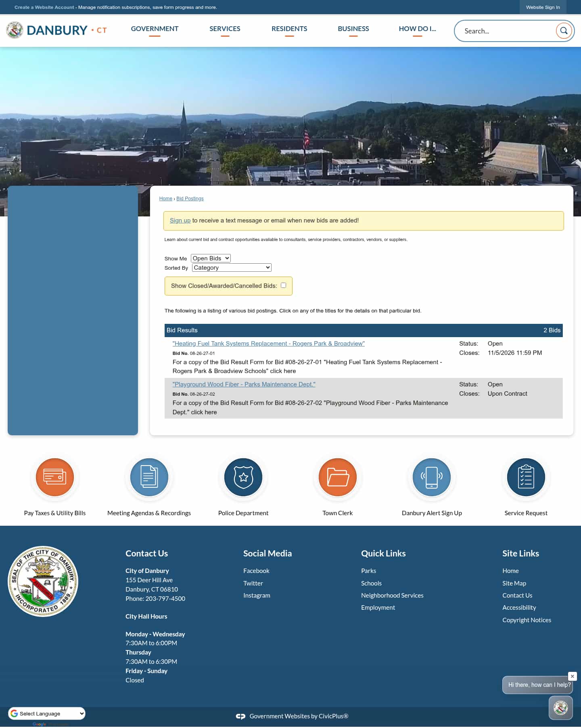Close the chat help bubble
Screen dimensions: 581x728
tap(573, 676)
